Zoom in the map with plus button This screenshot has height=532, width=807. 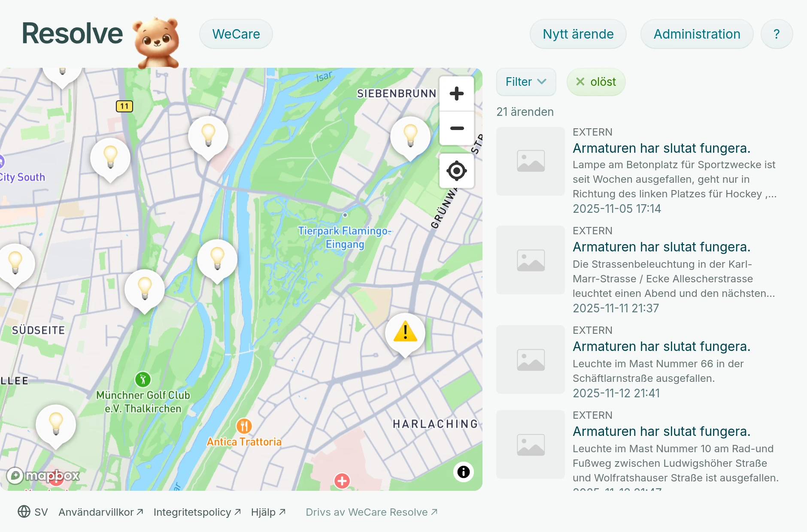[x=457, y=94]
